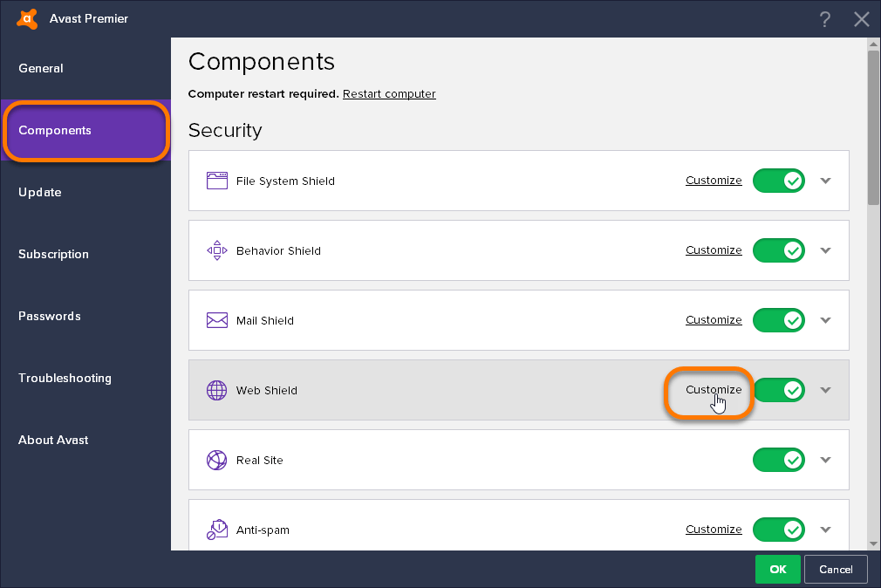881x588 pixels.
Task: Click the Web Shield label text
Action: point(266,390)
